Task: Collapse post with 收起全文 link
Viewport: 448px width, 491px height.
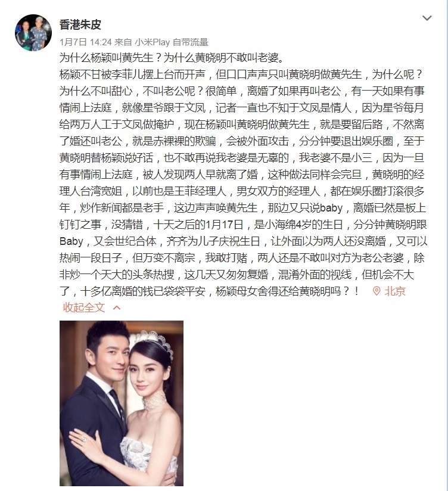Action: 84,307
